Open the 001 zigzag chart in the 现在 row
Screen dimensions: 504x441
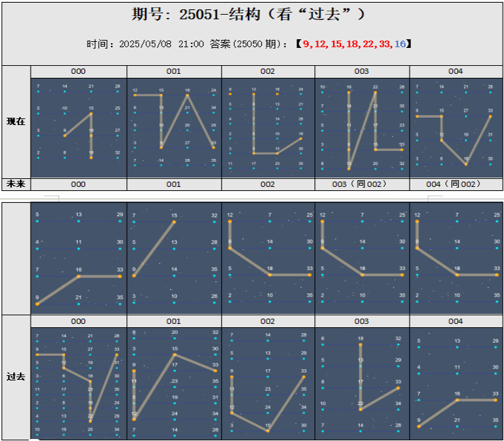174,126
